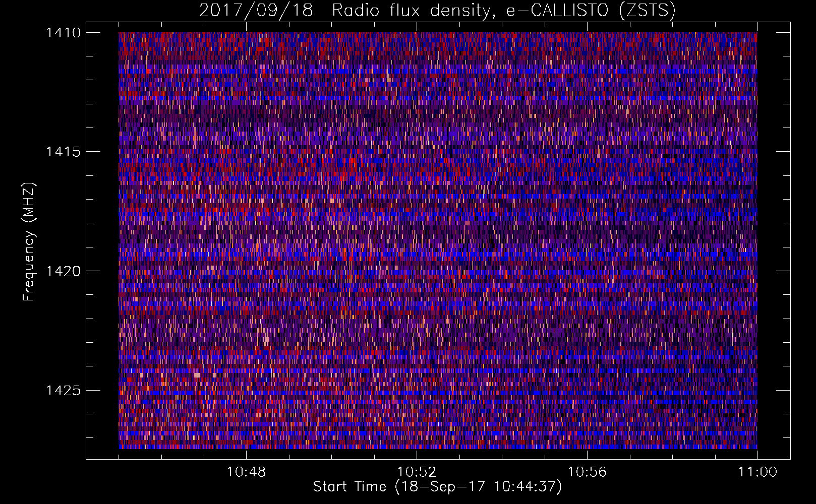The height and width of the screenshot is (504, 816).
Task: Click the "Frequency (MHZ)" axis label
Action: (x=29, y=242)
